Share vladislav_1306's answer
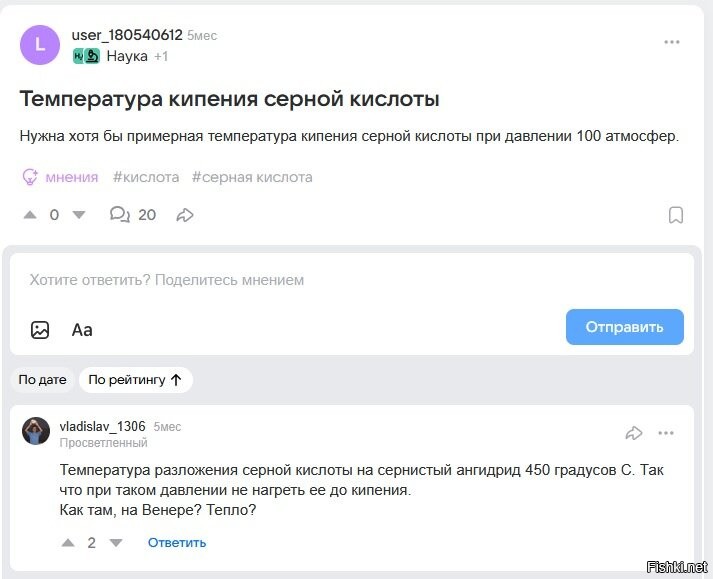The height and width of the screenshot is (579, 713). coord(633,433)
